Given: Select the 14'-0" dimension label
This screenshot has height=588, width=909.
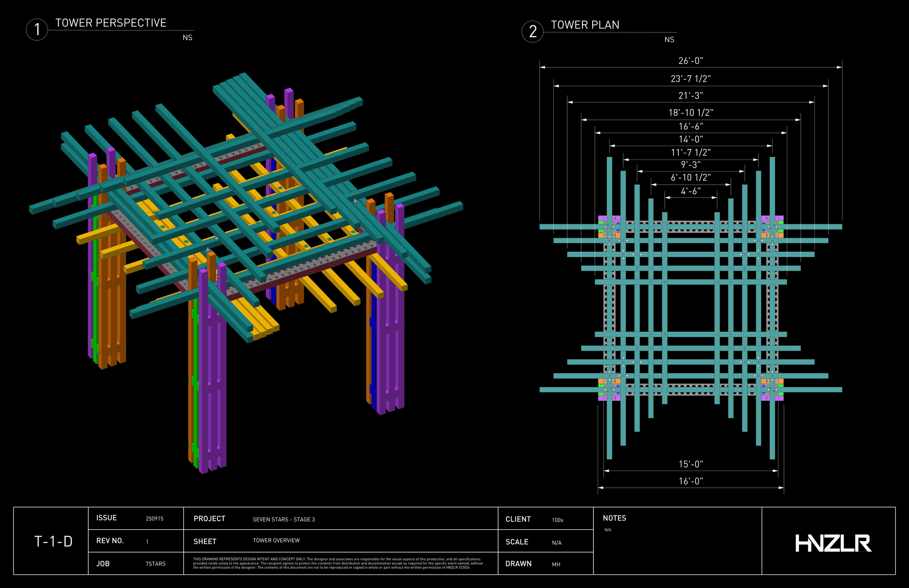Looking at the screenshot, I should [690, 139].
